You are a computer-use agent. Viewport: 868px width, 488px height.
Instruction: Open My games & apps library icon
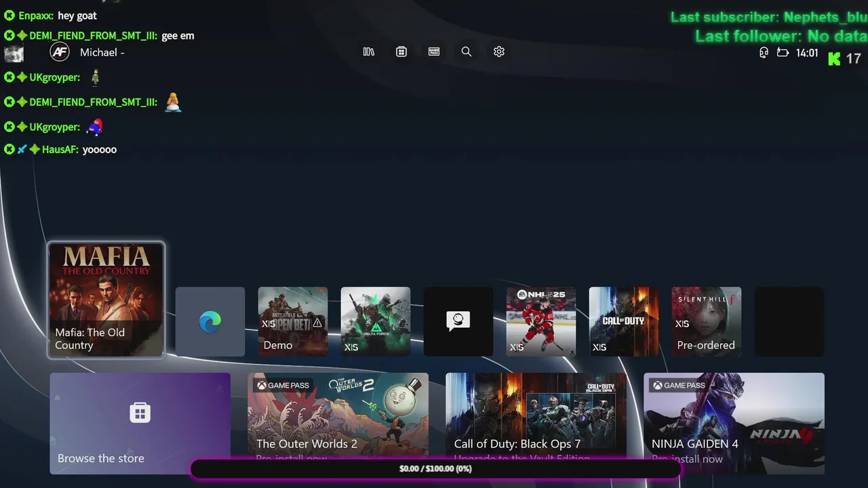pyautogui.click(x=369, y=52)
